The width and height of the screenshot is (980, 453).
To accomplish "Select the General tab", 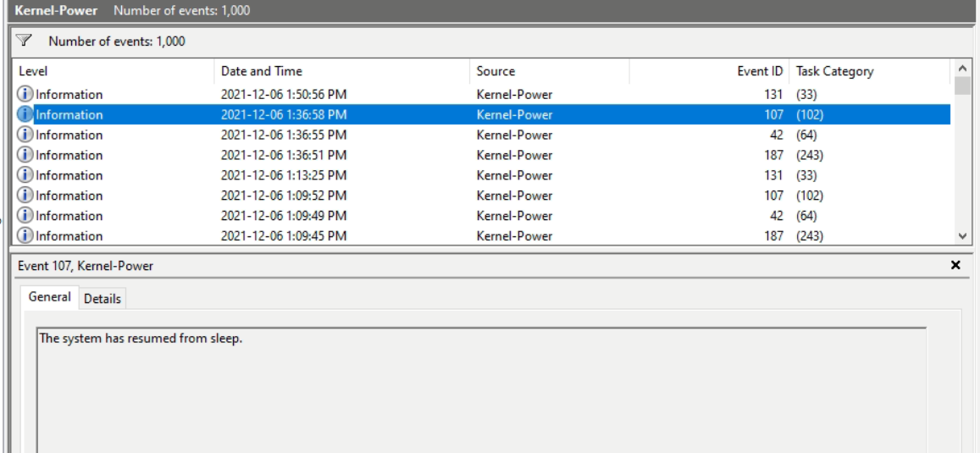I will click(49, 298).
